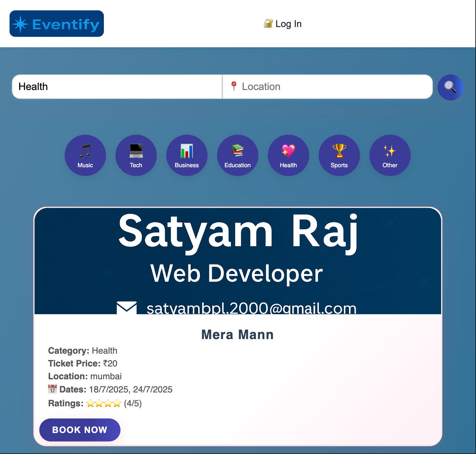The width and height of the screenshot is (476, 454).
Task: Click the Location: mumbai text
Action: click(85, 376)
